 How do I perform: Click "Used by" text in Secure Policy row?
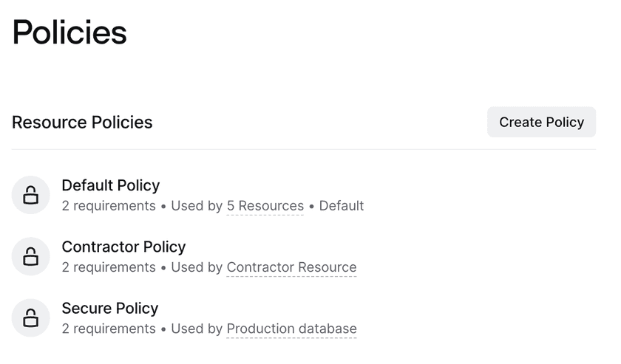click(197, 329)
